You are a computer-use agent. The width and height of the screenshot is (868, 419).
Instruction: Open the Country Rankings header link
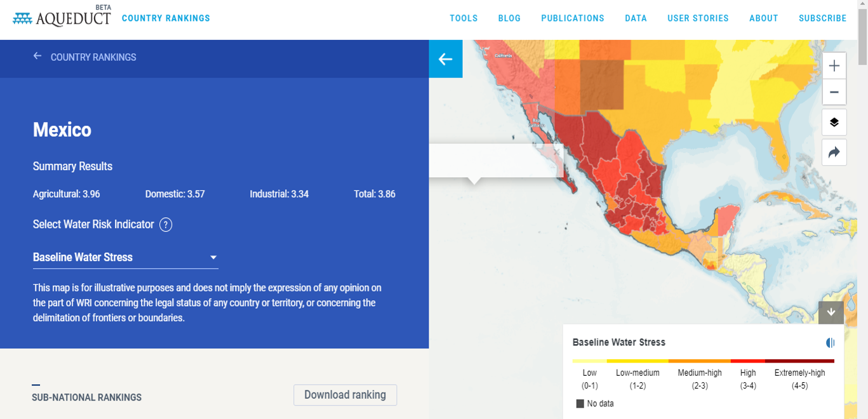pos(166,18)
